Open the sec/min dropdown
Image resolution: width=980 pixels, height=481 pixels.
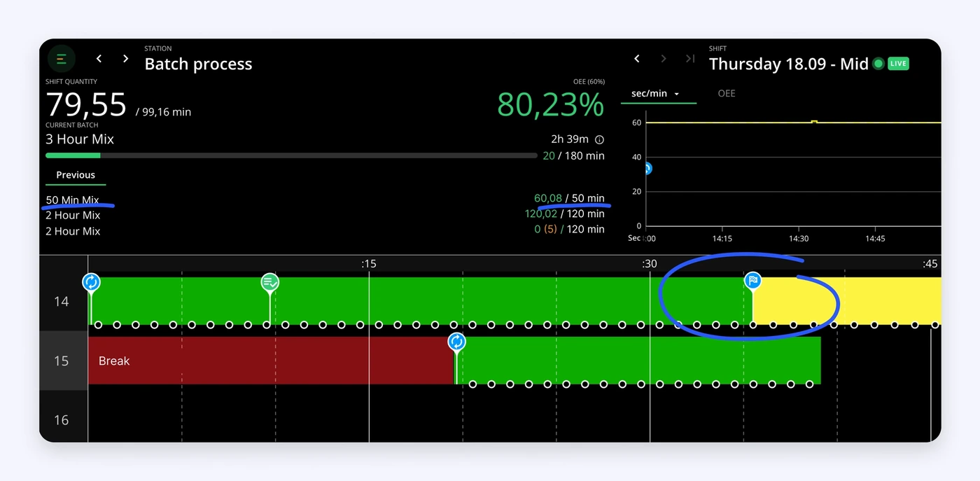[x=656, y=93]
